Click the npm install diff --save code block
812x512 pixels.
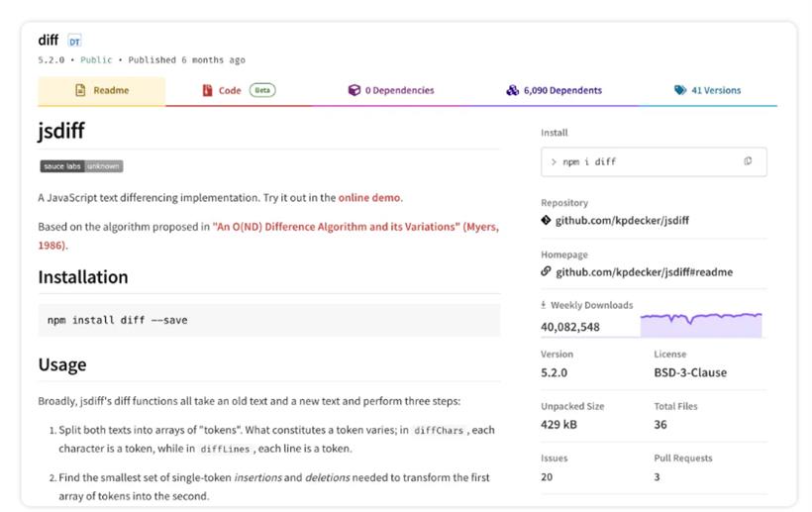268,321
